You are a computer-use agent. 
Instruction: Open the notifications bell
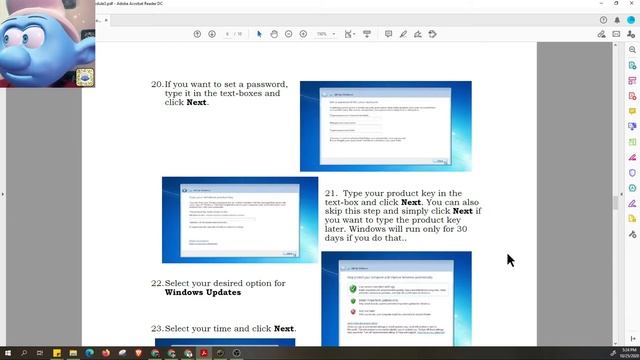coord(617,20)
